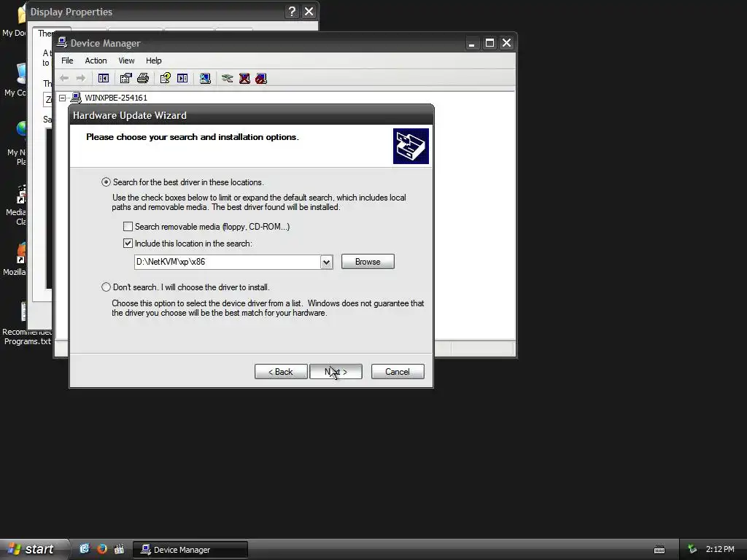
Task: Click the keyboard icon in system tray
Action: point(659,550)
